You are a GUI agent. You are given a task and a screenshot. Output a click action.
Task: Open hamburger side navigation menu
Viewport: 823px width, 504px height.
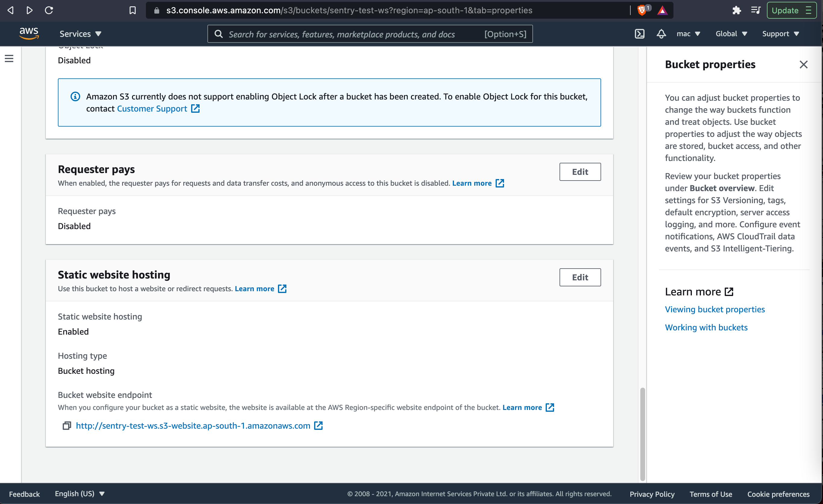pyautogui.click(x=9, y=58)
